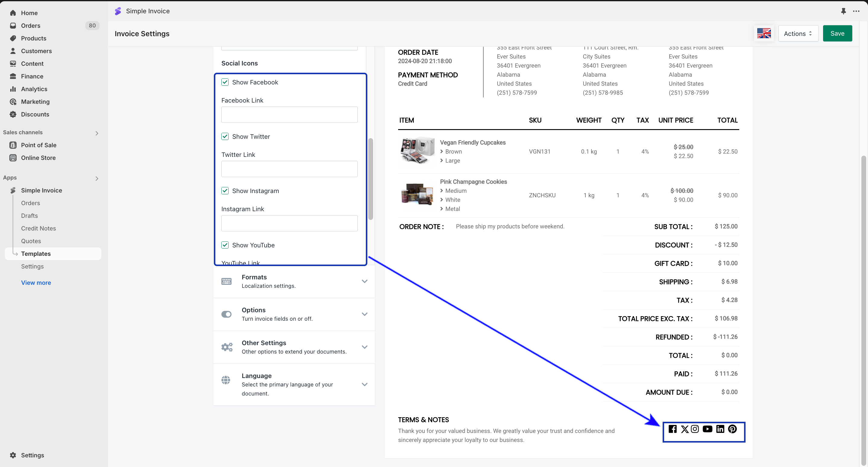Open the three-dot more menu at the top right
This screenshot has height=467, width=868.
click(x=856, y=11)
